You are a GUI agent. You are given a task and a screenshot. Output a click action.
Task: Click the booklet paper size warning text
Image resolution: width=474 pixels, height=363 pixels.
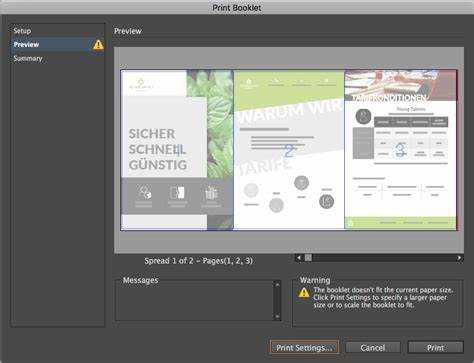point(383,297)
